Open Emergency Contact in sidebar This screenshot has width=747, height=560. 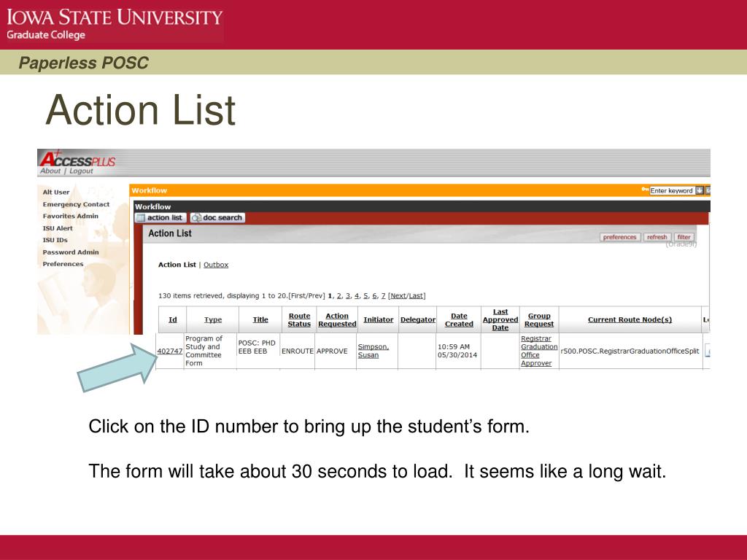(x=76, y=204)
